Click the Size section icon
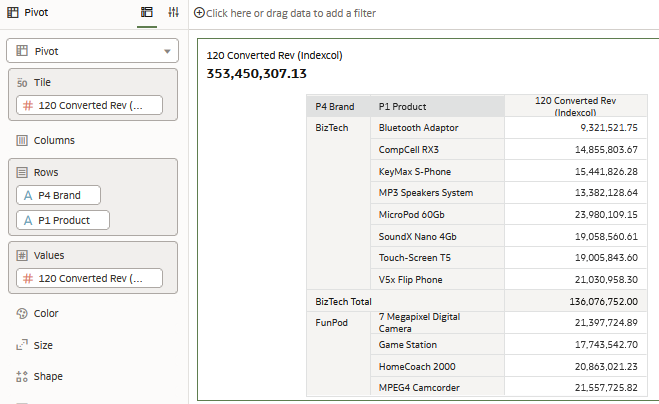659x404 pixels. [x=22, y=345]
